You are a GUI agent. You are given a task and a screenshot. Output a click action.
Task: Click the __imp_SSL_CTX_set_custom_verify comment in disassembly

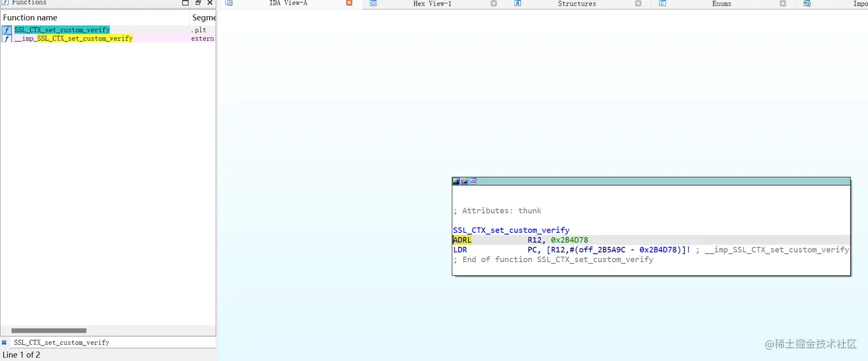click(x=777, y=249)
